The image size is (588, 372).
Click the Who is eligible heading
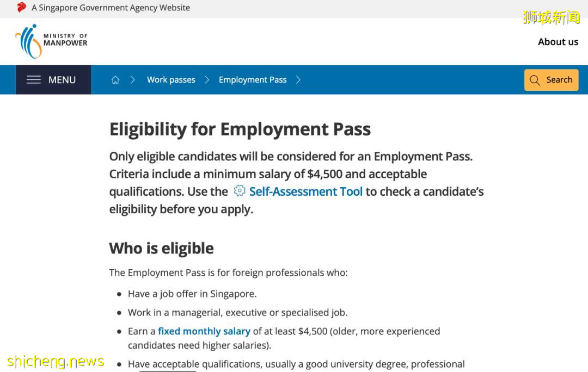tap(161, 249)
